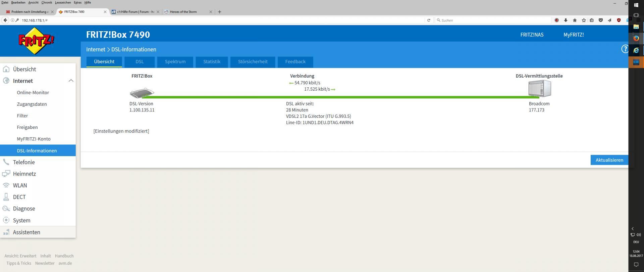Open the FRITZ!NAS link
The height and width of the screenshot is (272, 644).
(532, 35)
